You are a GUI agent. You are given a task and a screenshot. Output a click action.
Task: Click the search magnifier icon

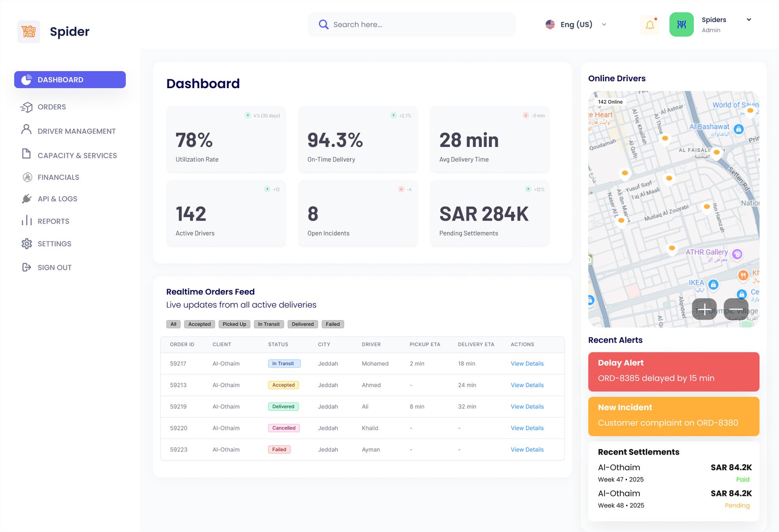pos(323,24)
